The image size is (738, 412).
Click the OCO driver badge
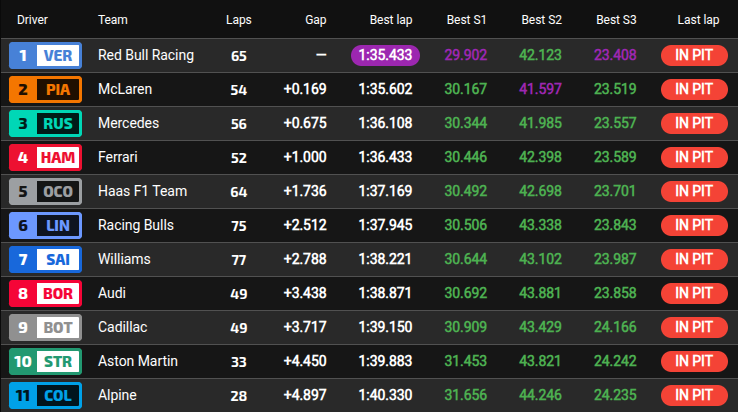[x=44, y=192]
